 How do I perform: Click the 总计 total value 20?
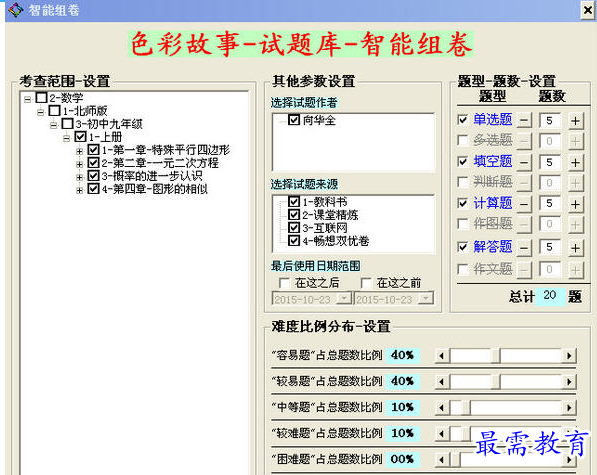pyautogui.click(x=550, y=296)
